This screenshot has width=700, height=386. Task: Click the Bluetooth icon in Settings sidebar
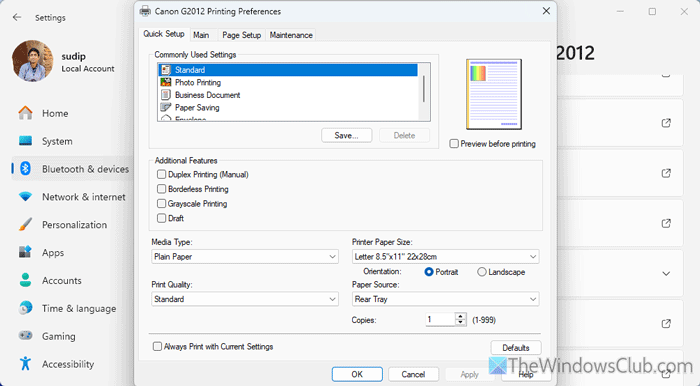(x=25, y=169)
